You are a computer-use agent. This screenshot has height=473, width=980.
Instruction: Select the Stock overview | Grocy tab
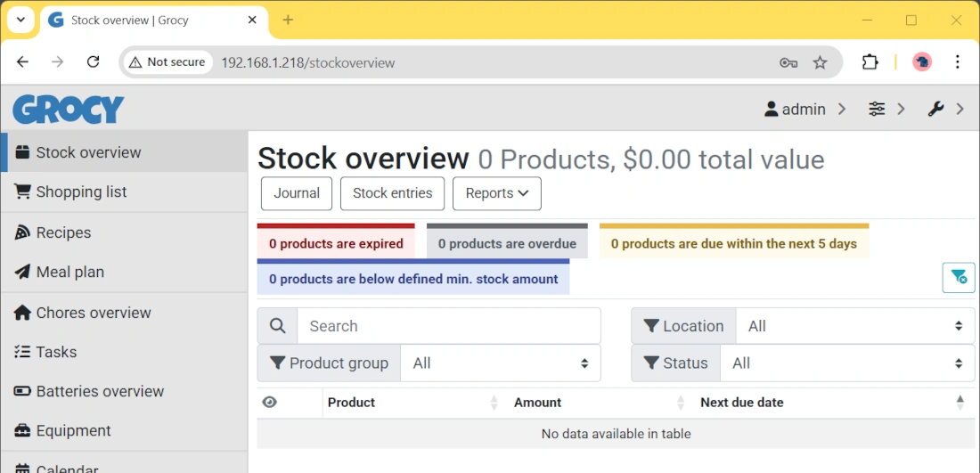pyautogui.click(x=154, y=20)
